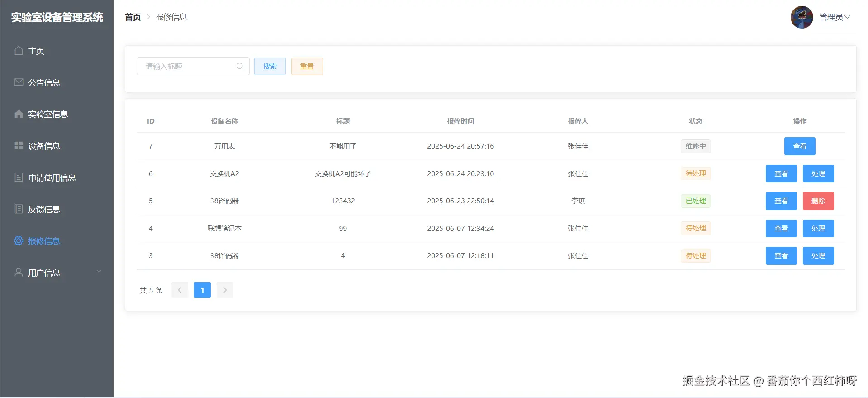Image resolution: width=868 pixels, height=398 pixels.
Task: Click the home icon beside 主页
Action: 19,51
